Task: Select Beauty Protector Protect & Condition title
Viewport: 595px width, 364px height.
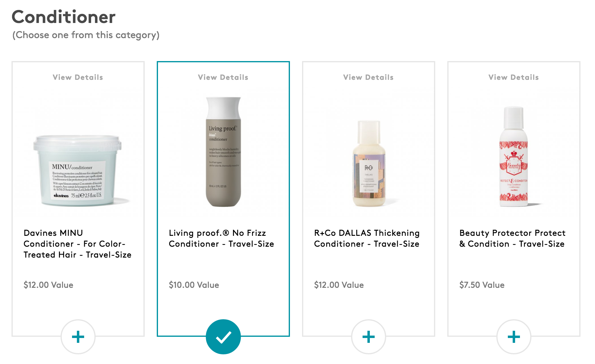Action: [x=512, y=238]
